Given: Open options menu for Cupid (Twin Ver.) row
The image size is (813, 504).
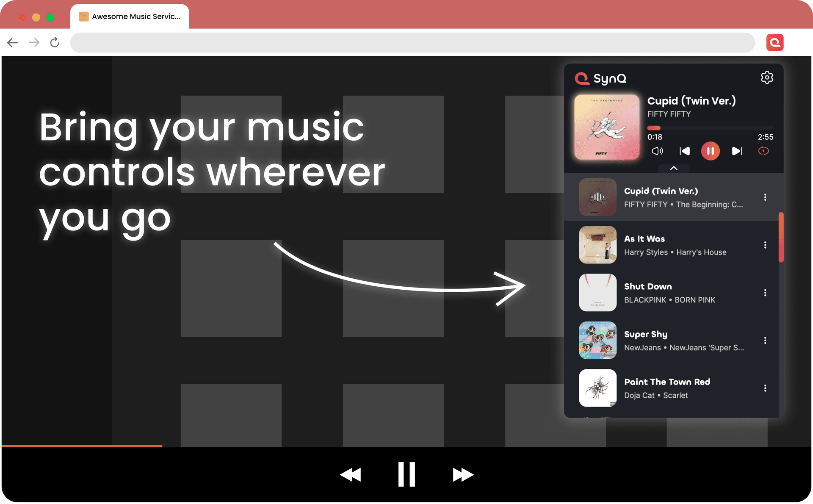Looking at the screenshot, I should (x=765, y=197).
